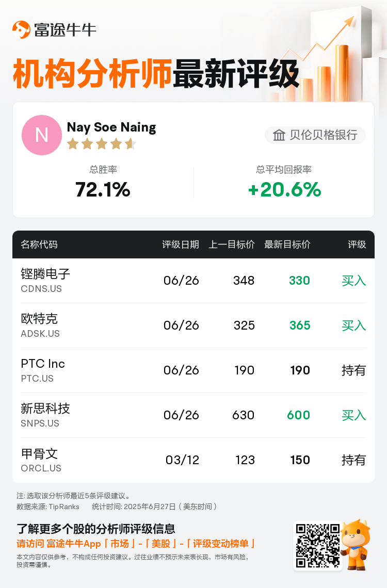Follow the 评级变动榜单 orange link text
387x588 pixels.
220,544
